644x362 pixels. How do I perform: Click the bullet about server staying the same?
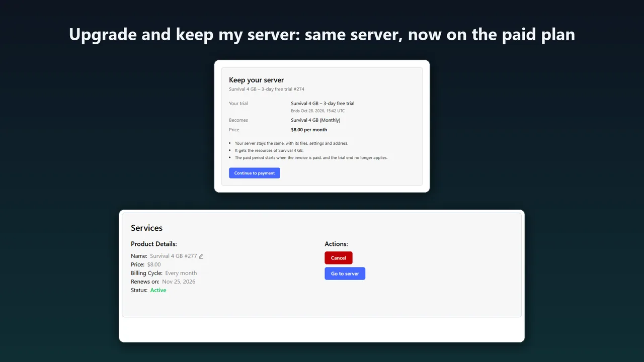[291, 143]
